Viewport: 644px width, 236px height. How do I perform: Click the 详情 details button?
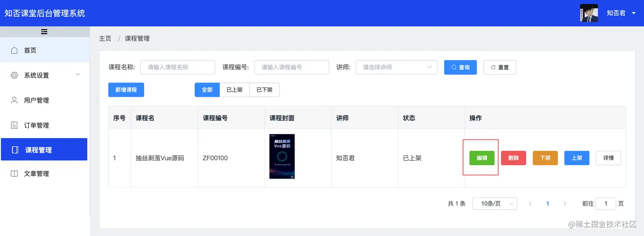pos(608,158)
